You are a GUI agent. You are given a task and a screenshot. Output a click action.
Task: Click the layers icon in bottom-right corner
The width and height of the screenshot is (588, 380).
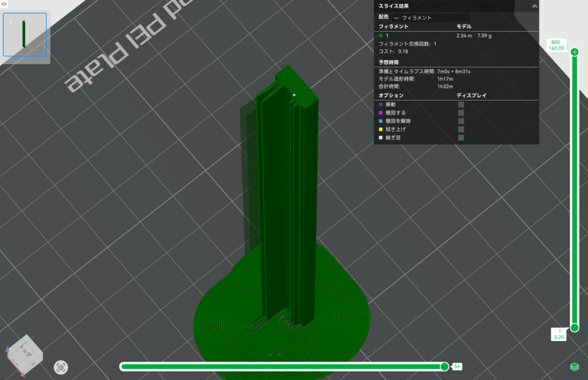(x=574, y=367)
